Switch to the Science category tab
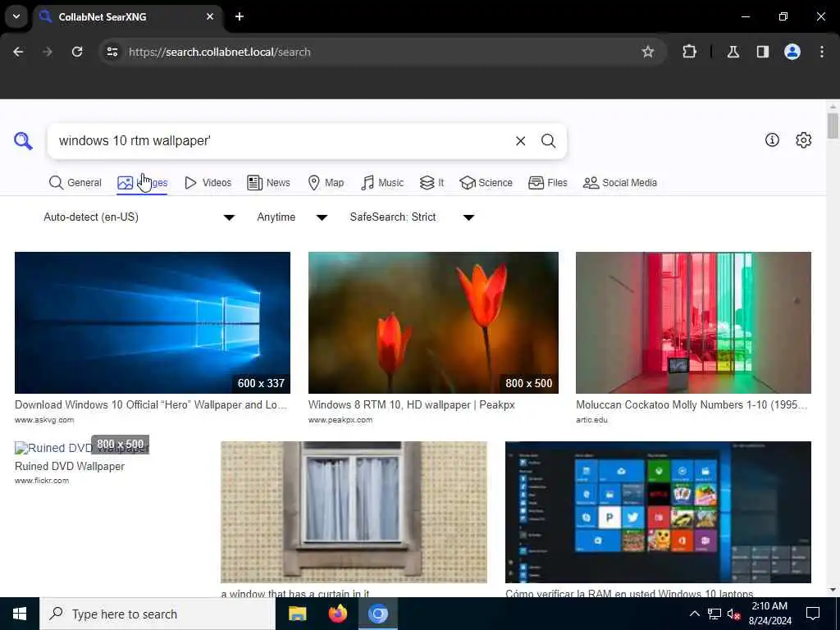Screen dimensions: 840x630 tap(486, 183)
